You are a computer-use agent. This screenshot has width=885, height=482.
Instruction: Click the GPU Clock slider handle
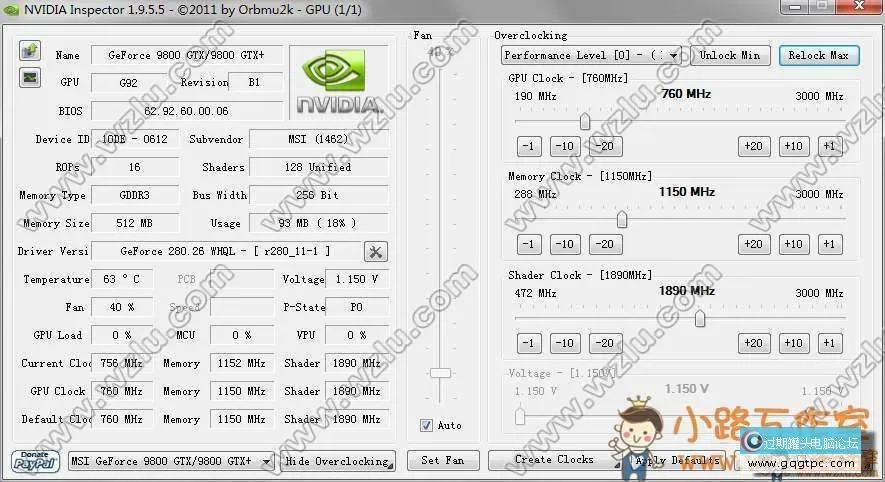(585, 121)
